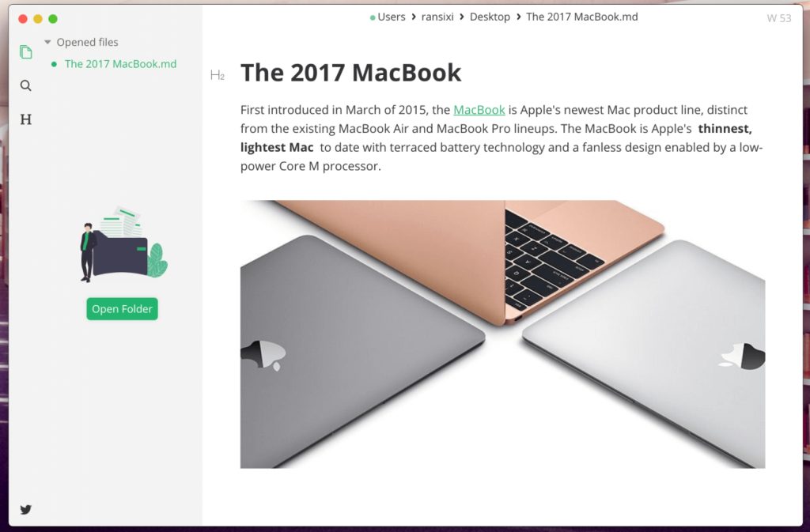Collapse the Opened files section
The width and height of the screenshot is (810, 532).
(x=47, y=42)
